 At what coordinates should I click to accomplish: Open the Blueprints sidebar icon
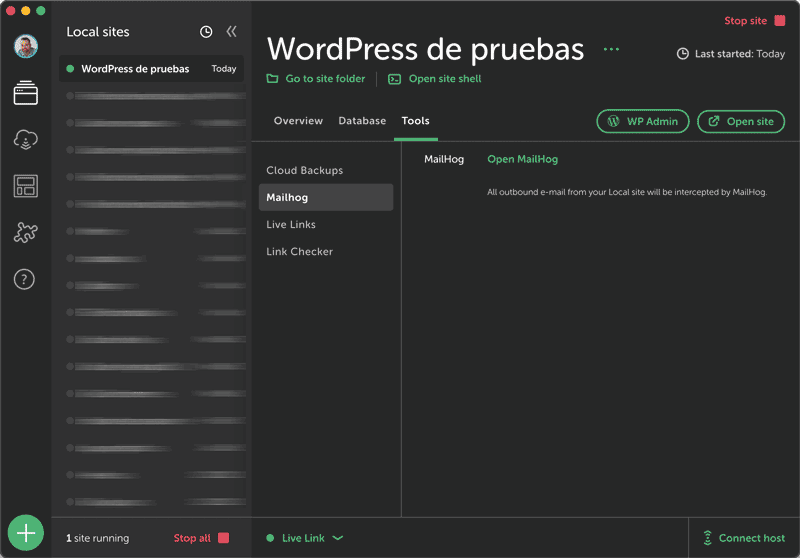click(26, 186)
